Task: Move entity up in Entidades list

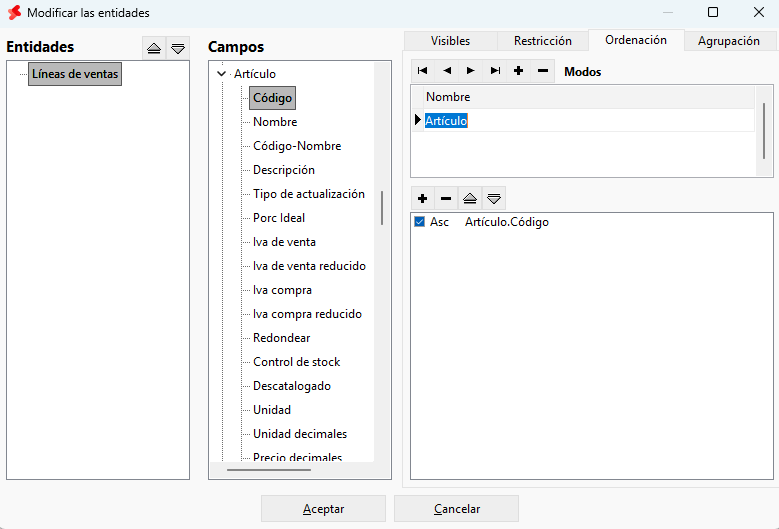Action: [154, 48]
